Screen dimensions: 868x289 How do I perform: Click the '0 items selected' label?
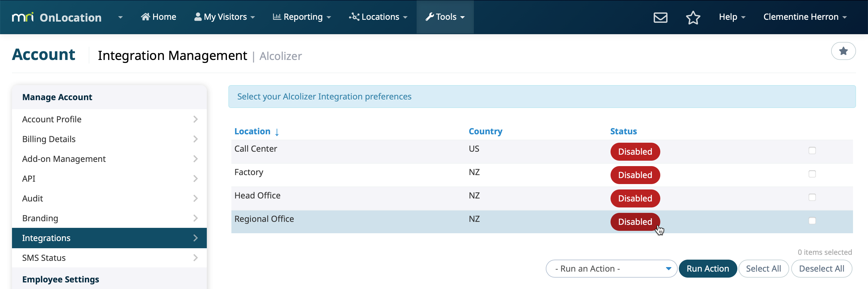pos(825,252)
